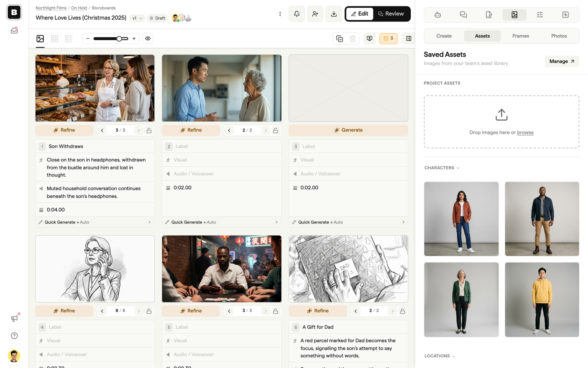
Task: Toggle lock on frame 6 image
Action: tap(402, 311)
